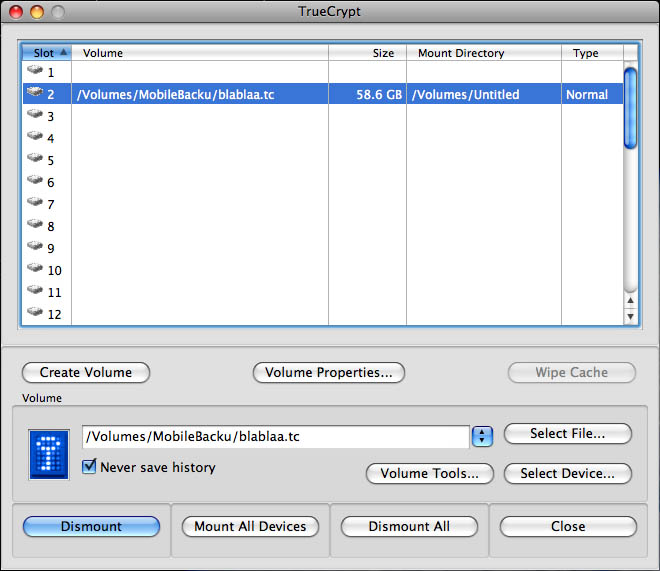Click the Create Volume button
The image size is (660, 571).
(x=85, y=372)
